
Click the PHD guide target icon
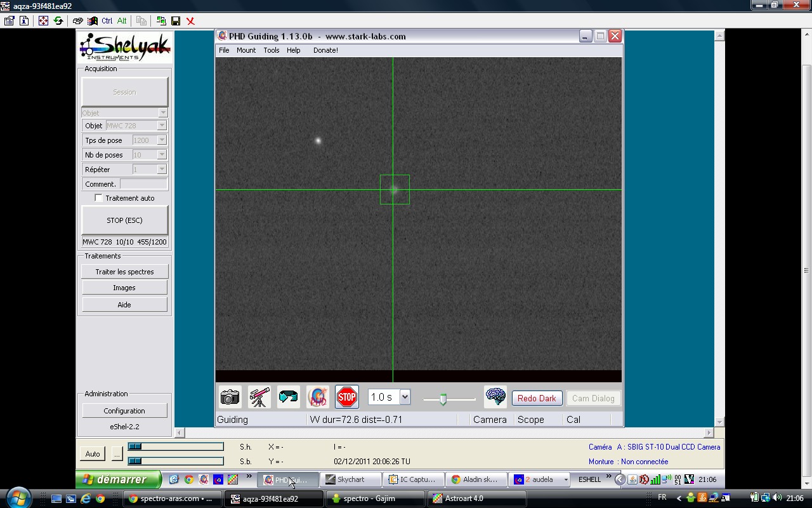[317, 398]
